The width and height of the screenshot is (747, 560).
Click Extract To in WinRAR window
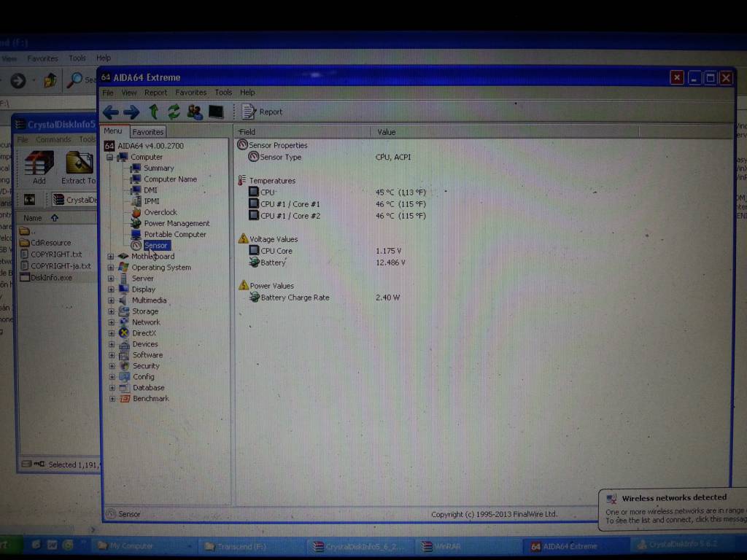click(x=79, y=168)
